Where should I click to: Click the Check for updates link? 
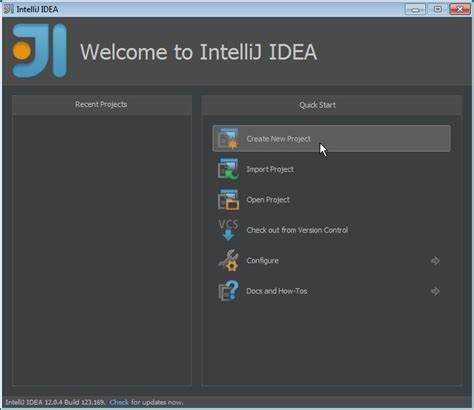[119, 402]
